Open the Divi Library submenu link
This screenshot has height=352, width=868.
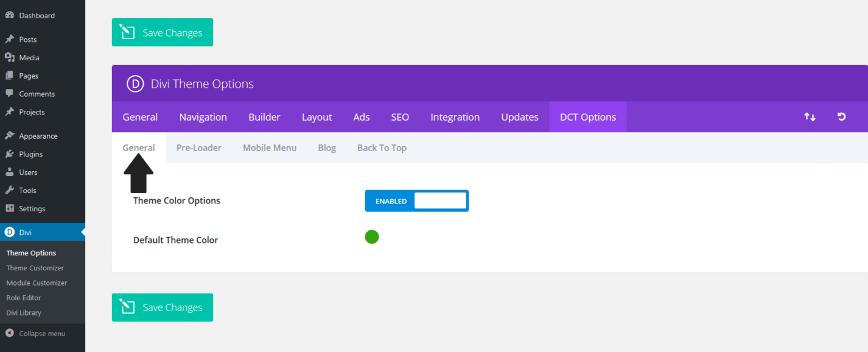[24, 312]
